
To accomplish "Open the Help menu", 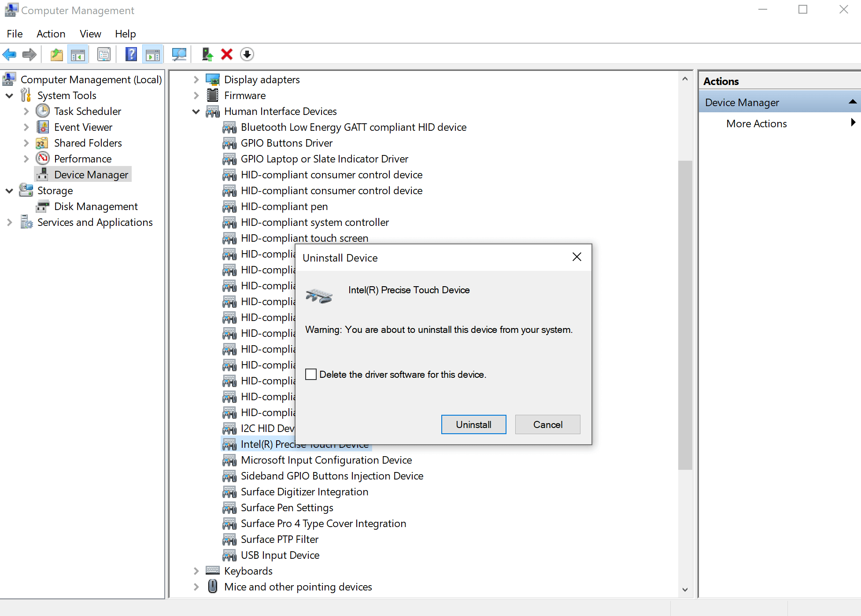I will coord(125,34).
